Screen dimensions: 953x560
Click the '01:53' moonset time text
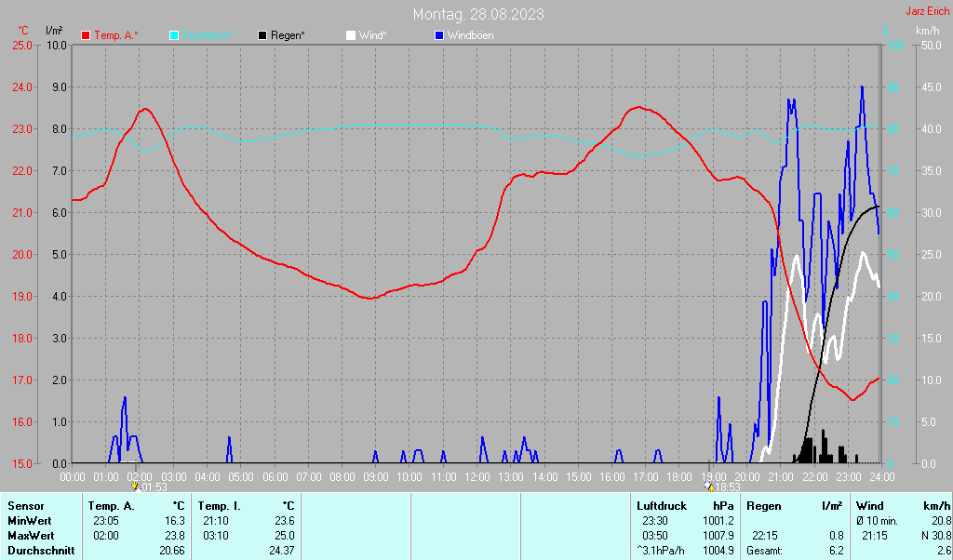(154, 487)
